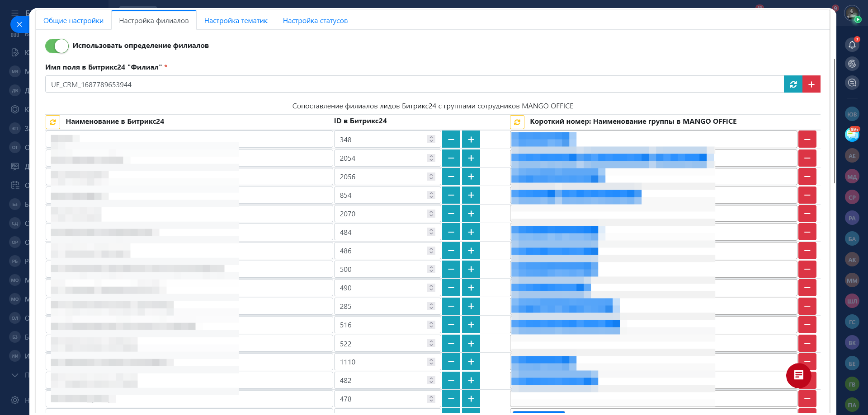
Task: Click red plus button beside the Филиал field
Action: (x=811, y=84)
